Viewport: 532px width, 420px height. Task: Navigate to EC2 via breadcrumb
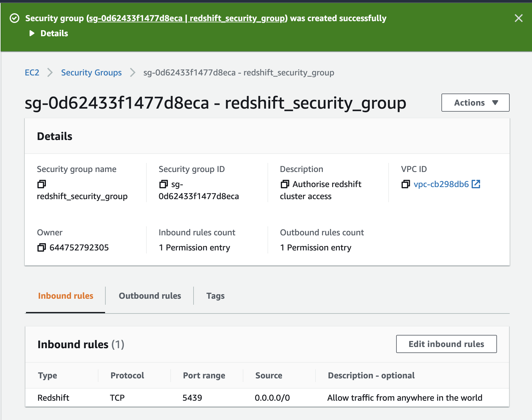coord(32,72)
